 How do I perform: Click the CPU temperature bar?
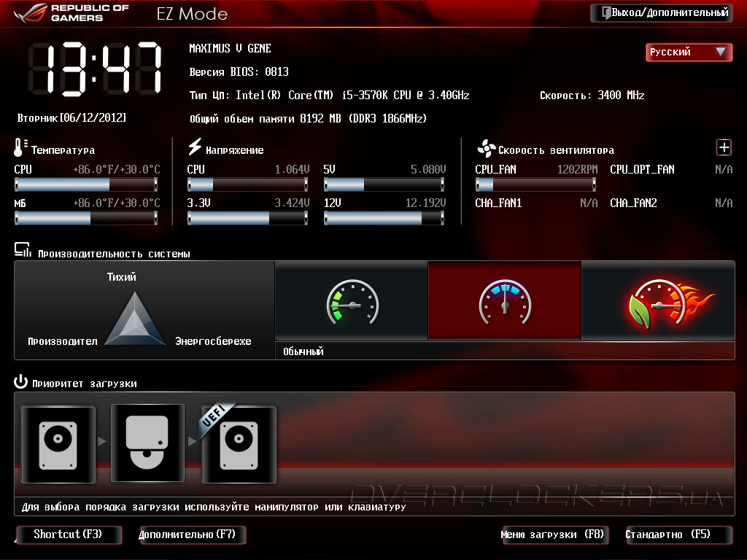click(x=86, y=184)
